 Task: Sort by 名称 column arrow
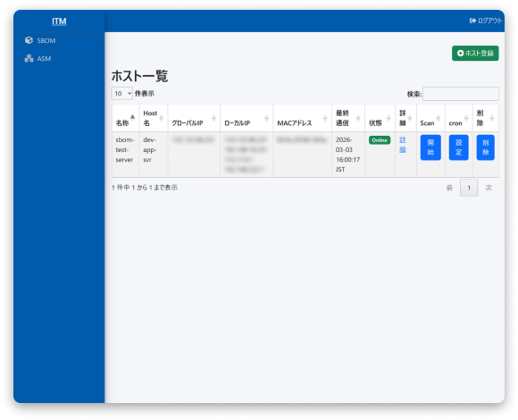(132, 118)
